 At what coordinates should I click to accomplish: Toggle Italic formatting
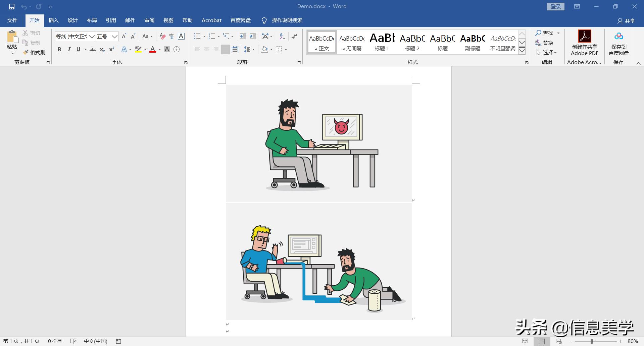69,50
